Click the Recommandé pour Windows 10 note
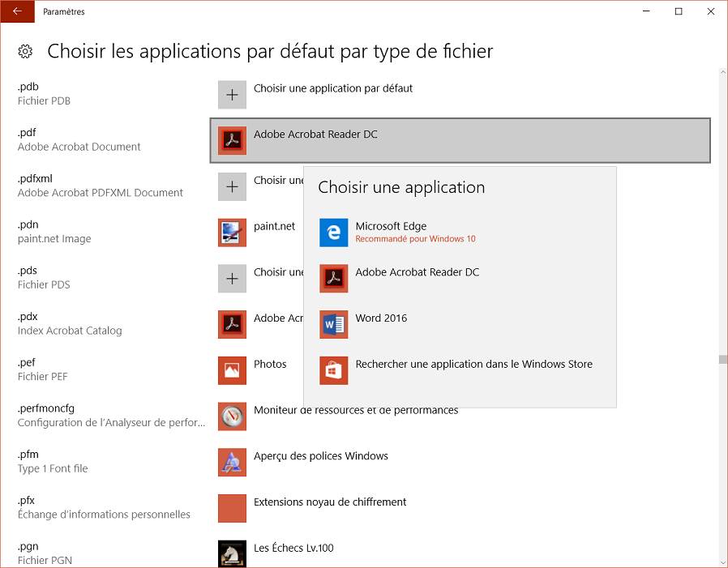Image resolution: width=728 pixels, height=568 pixels. pos(416,238)
